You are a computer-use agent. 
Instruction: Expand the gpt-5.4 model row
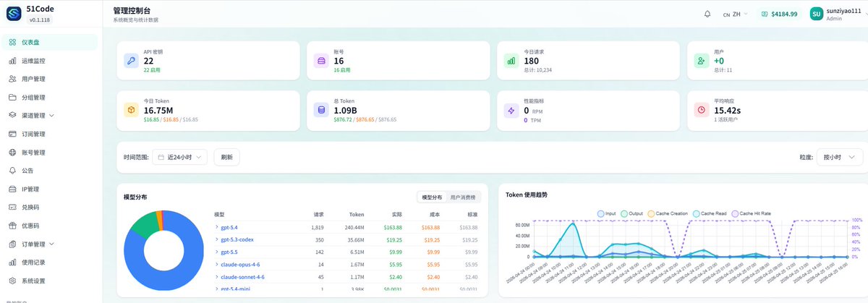click(347, 227)
